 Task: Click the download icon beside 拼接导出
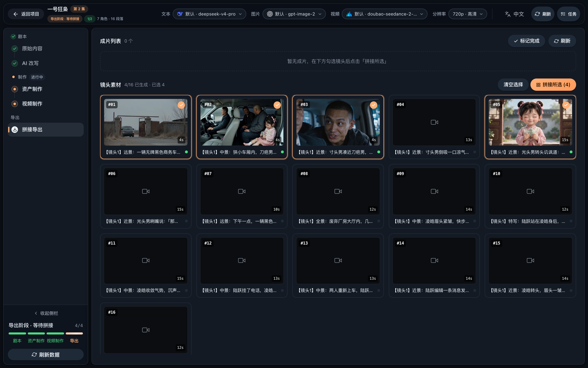15,129
